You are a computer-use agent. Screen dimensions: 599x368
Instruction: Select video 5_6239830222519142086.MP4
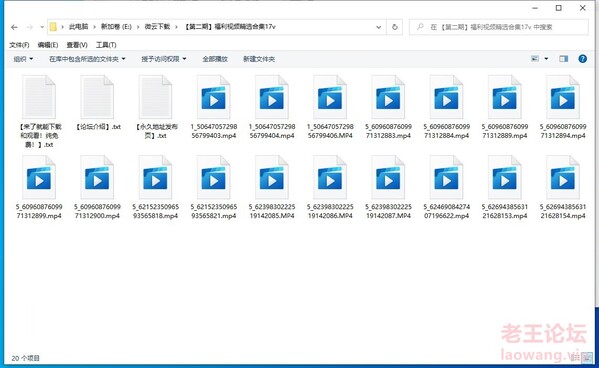(x=330, y=188)
